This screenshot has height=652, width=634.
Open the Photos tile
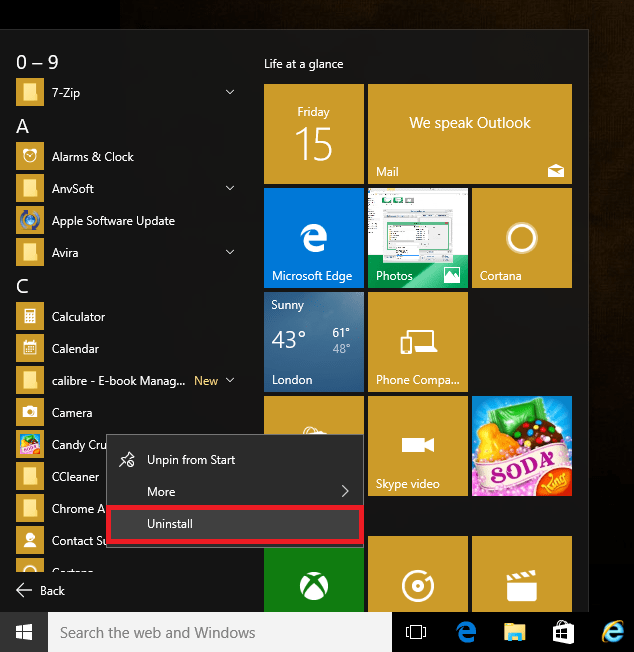(x=418, y=238)
